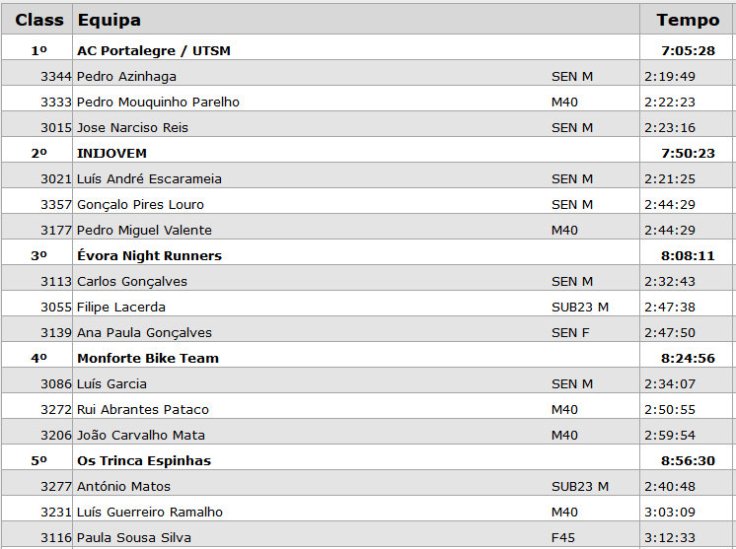736x549 pixels.
Task: Select Paula Sousa Silva's F45 category
Action: coord(564,538)
